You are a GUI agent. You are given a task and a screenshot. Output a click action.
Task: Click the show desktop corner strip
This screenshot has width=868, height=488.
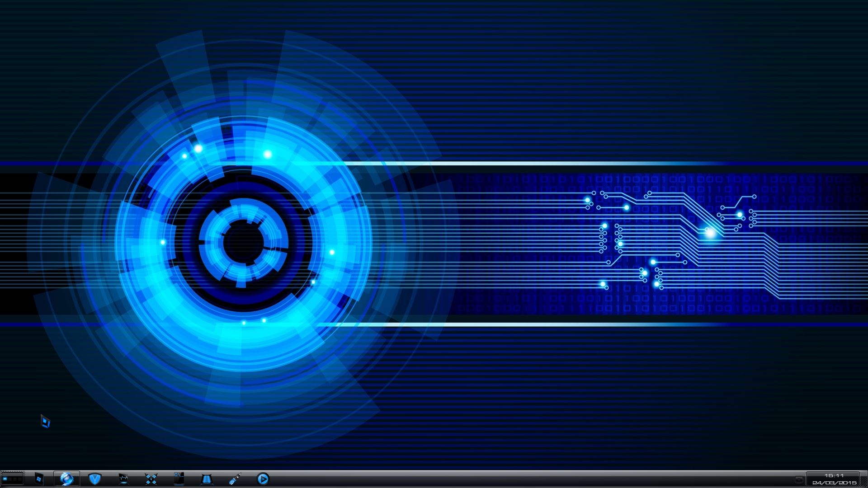(864, 479)
